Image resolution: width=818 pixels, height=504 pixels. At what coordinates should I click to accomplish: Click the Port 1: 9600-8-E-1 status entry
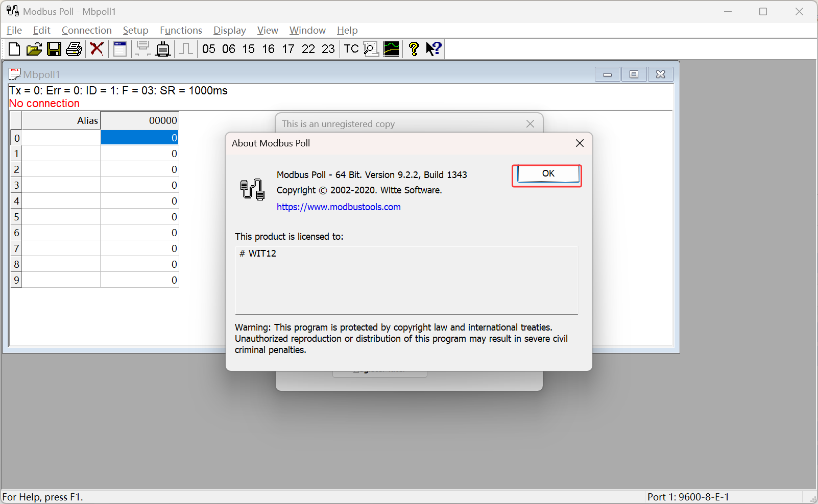688,497
